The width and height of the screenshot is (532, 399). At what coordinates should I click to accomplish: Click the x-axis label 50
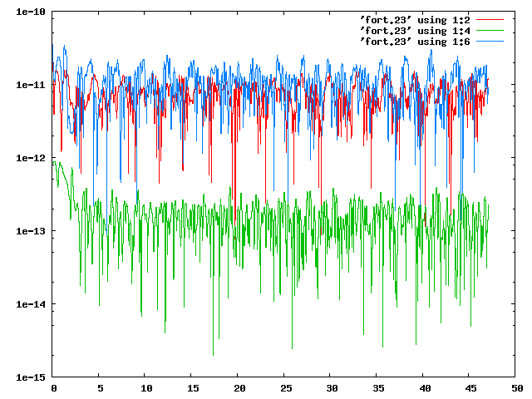coord(518,388)
